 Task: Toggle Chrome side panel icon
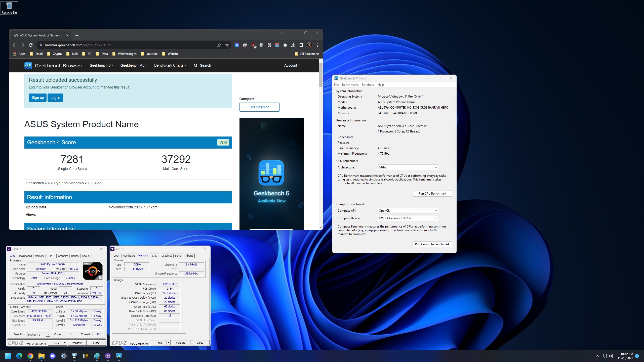[x=301, y=45]
